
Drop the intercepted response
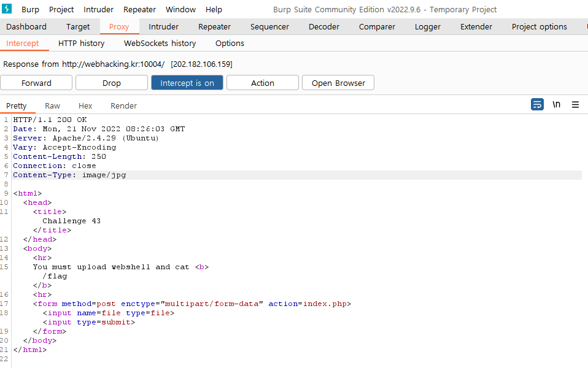coord(112,83)
